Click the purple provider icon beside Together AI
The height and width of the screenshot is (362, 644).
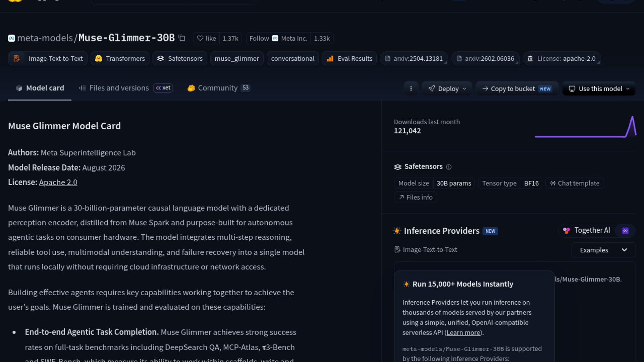(x=625, y=231)
